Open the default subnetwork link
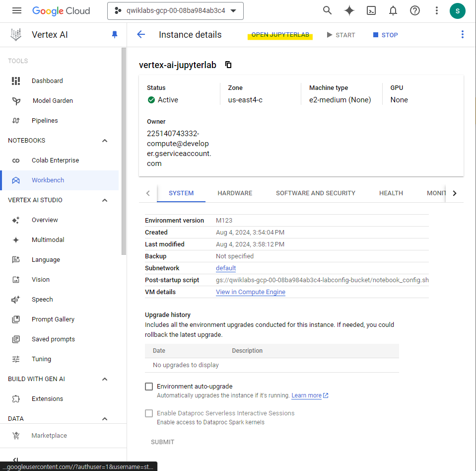This screenshot has height=471, width=476. (226, 268)
